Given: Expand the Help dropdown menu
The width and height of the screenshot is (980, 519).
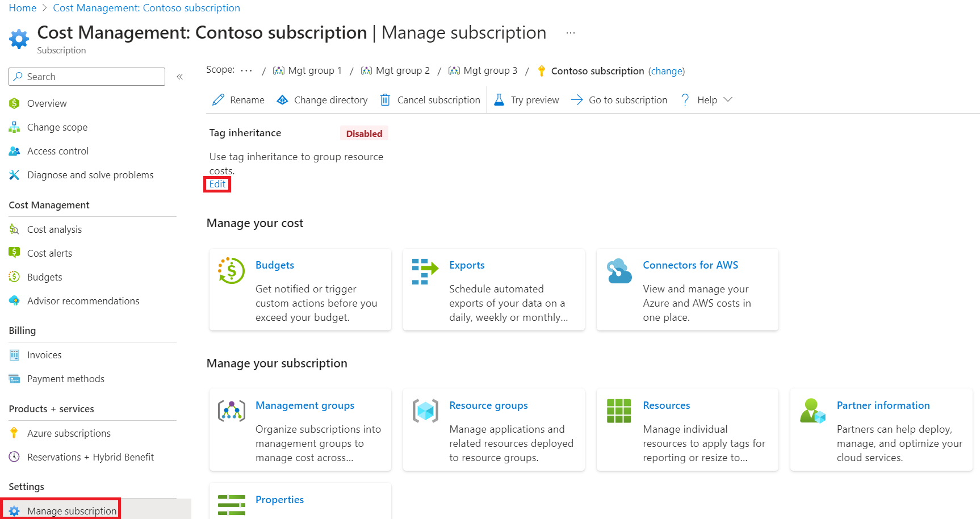Looking at the screenshot, I should click(728, 100).
